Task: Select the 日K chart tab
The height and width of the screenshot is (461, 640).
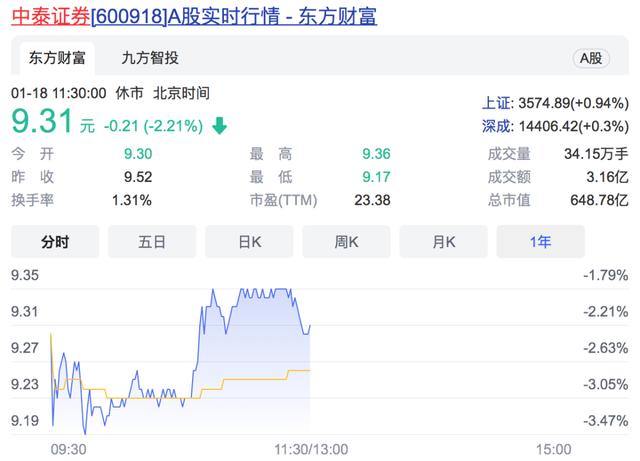Action: (249, 242)
